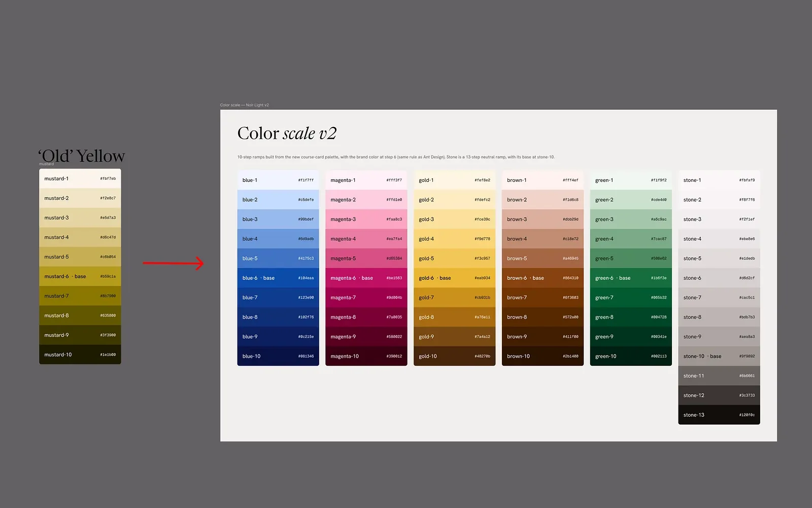The width and height of the screenshot is (812, 508).
Task: Select the mustard-8 swatch
Action: pos(80,315)
